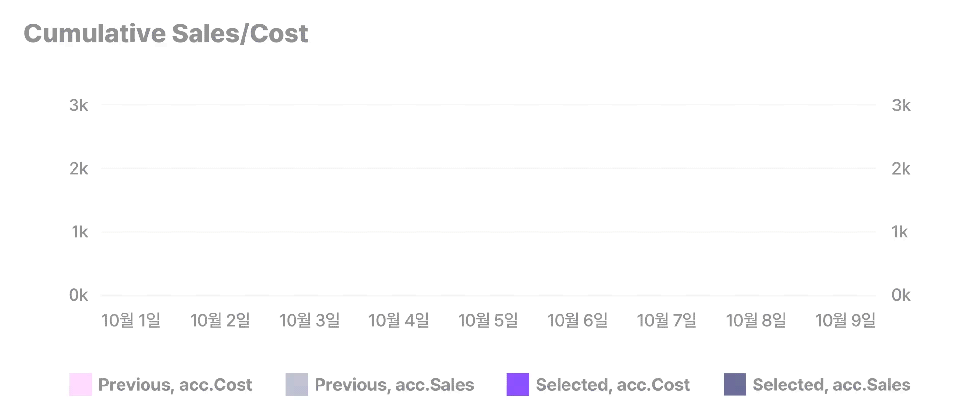The image size is (980, 412).
Task: Select the 10월 9일 date label
Action: (845, 320)
